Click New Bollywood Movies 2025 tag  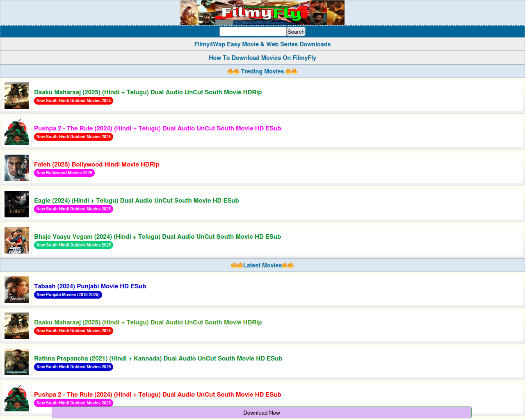(x=64, y=173)
